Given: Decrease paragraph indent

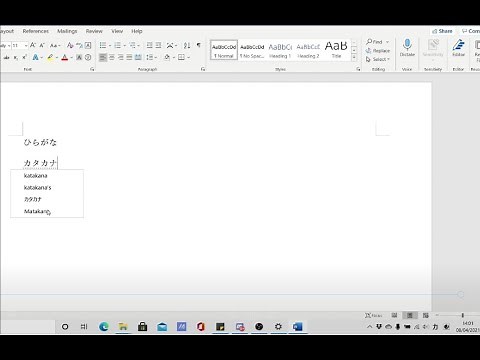Looking at the screenshot, I should [150, 45].
